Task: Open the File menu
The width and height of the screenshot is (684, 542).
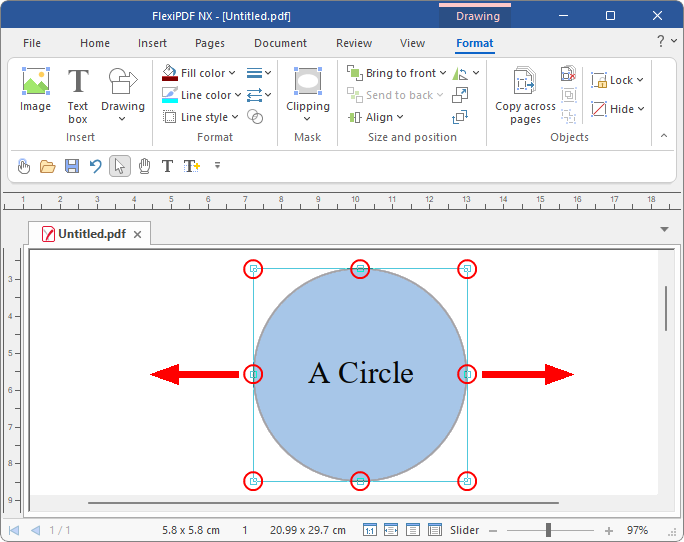Action: [32, 43]
